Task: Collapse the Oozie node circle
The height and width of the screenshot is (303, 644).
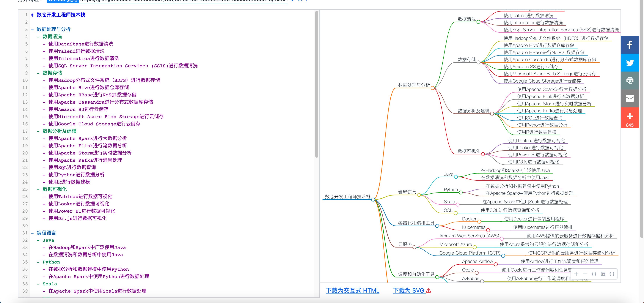Action: 477,273
